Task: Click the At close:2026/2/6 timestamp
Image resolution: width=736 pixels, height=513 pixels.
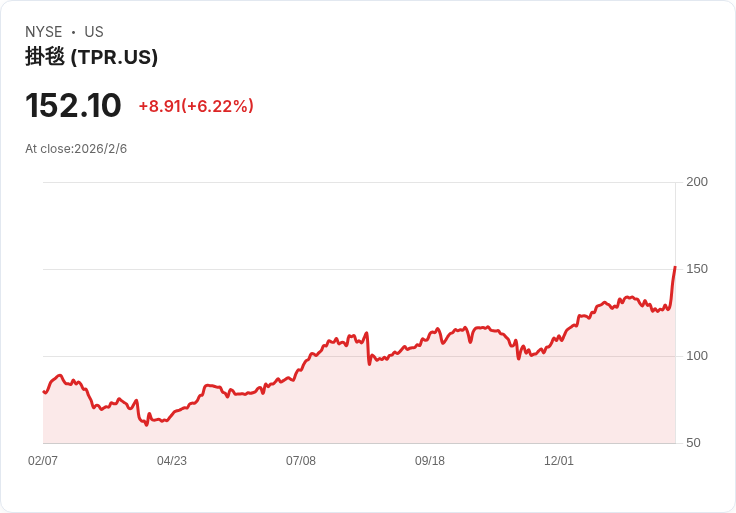Action: tap(76, 149)
